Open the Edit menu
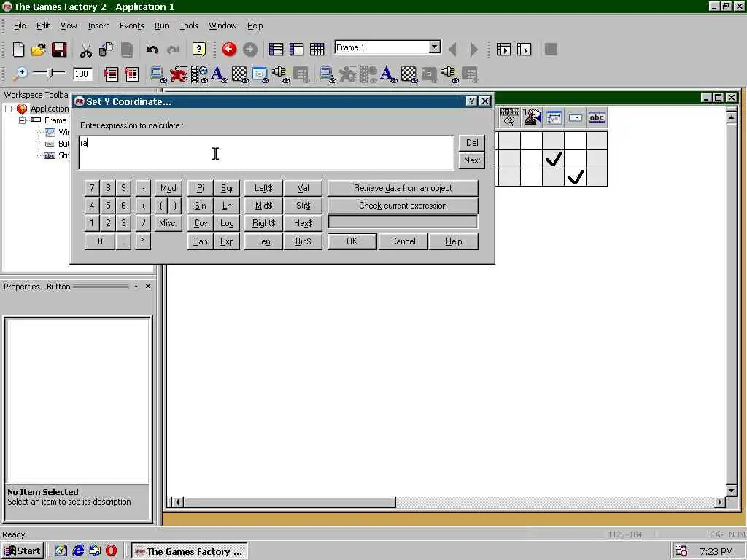This screenshot has height=560, width=747. [x=43, y=26]
